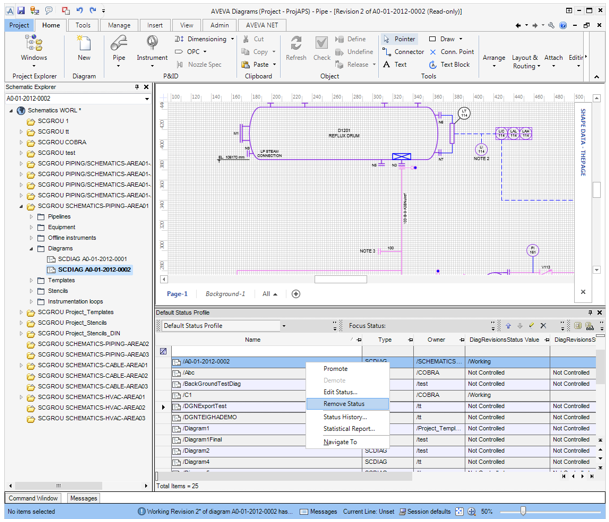The height and width of the screenshot is (522, 609).
Task: Select the Background-1 sheet tab
Action: tap(225, 294)
